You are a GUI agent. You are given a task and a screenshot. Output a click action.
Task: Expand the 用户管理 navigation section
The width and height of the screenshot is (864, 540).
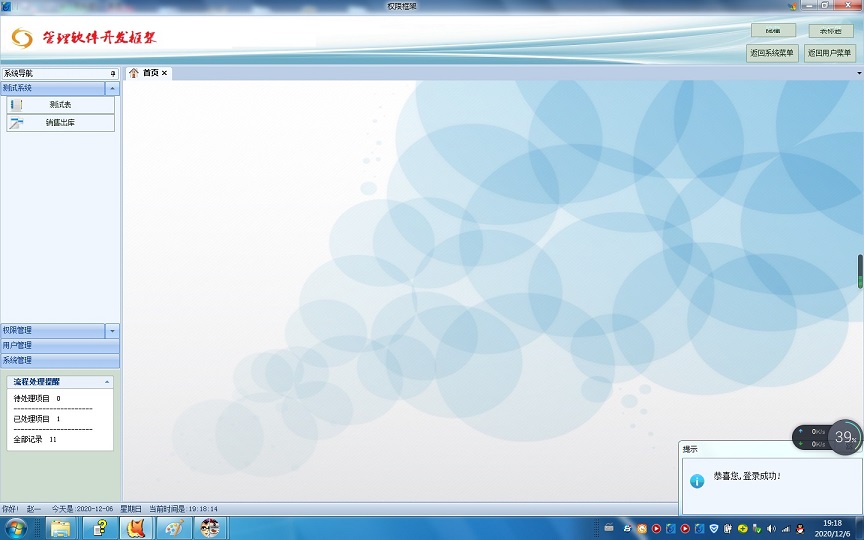pos(60,345)
